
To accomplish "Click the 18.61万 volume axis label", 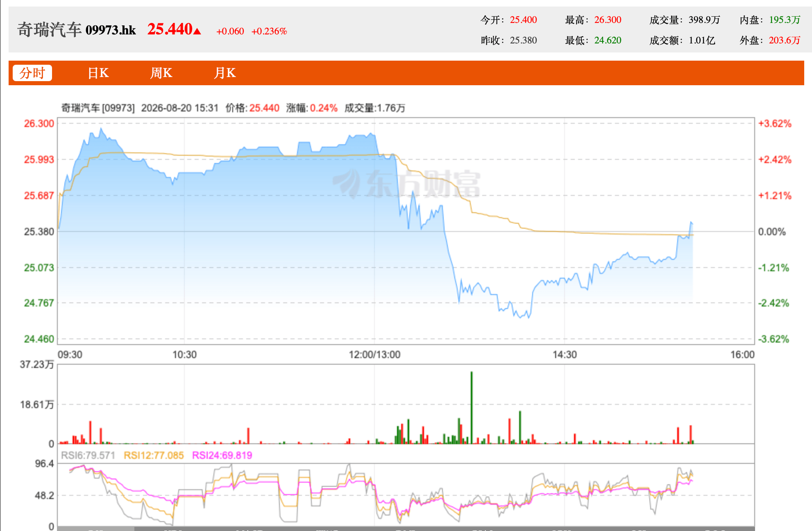I will (37, 404).
